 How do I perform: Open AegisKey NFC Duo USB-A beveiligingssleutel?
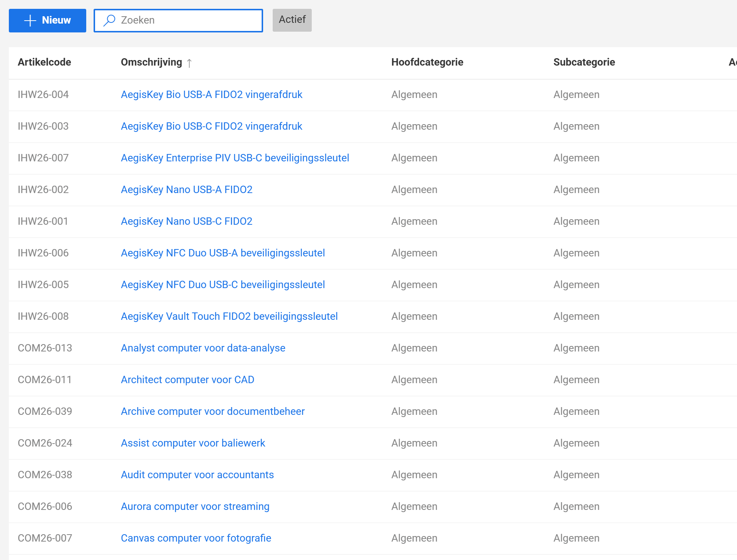point(223,253)
